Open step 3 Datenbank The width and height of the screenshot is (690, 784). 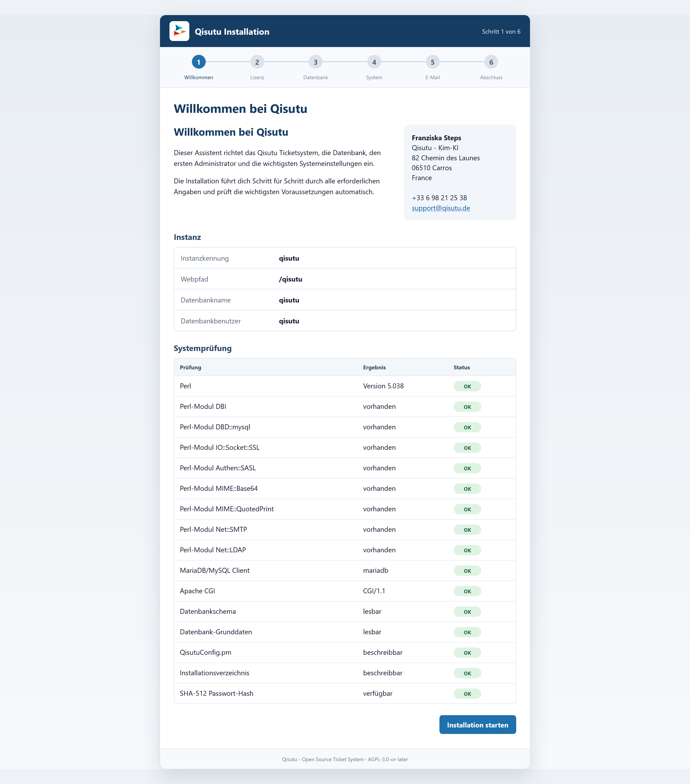tap(315, 62)
